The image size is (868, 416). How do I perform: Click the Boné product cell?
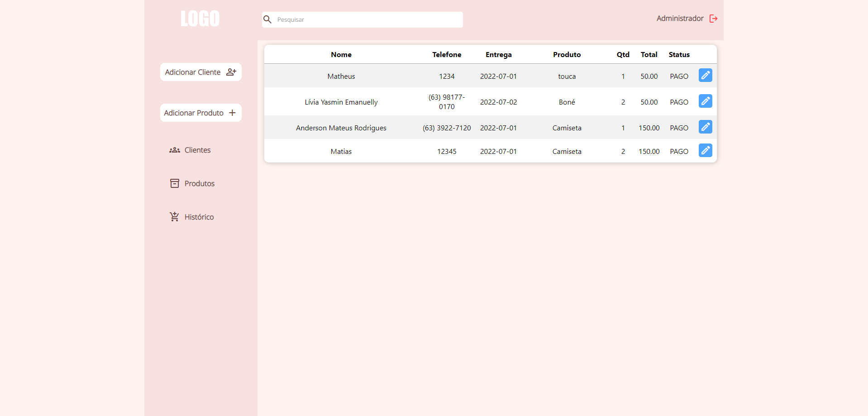pos(567,102)
